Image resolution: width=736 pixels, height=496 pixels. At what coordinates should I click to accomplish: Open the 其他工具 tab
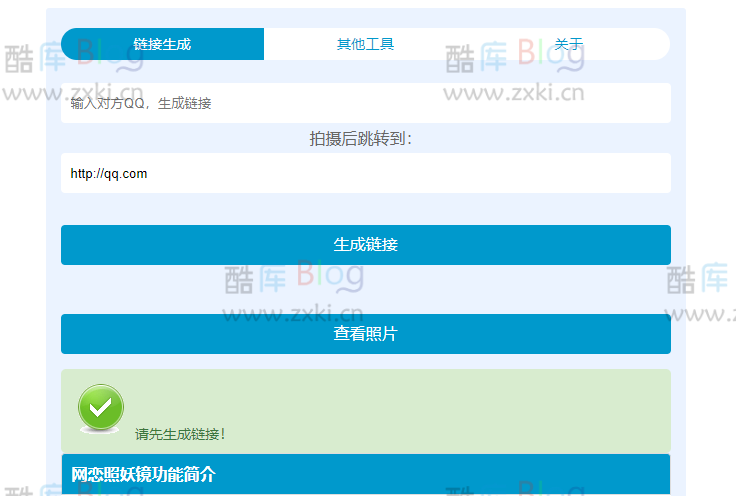pyautogui.click(x=365, y=44)
